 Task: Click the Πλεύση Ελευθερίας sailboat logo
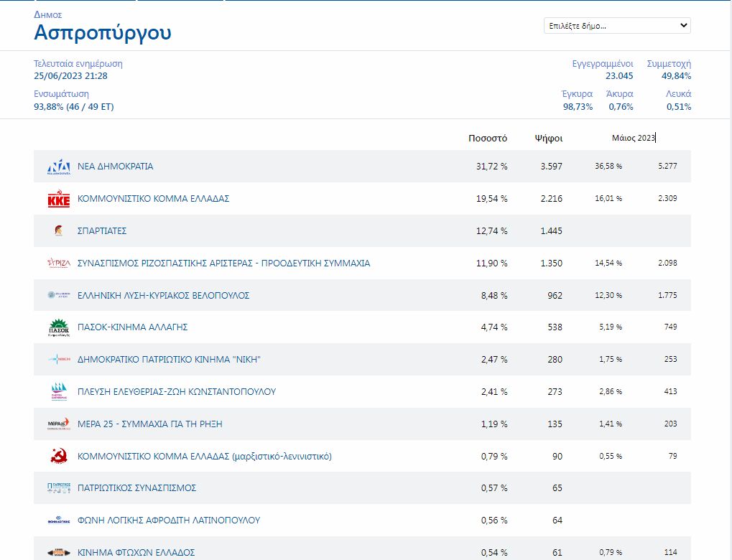[x=59, y=391]
